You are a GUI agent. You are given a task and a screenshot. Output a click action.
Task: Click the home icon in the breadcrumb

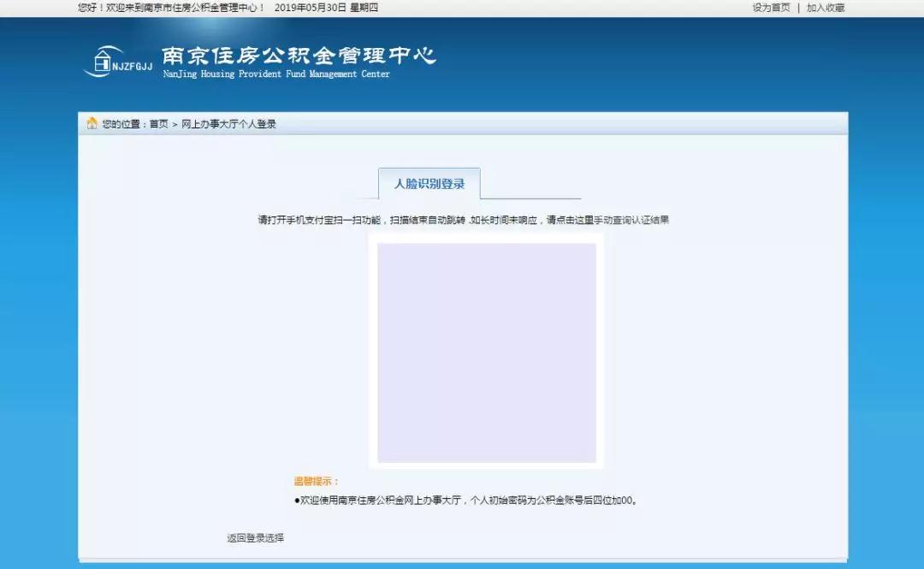[x=92, y=123]
